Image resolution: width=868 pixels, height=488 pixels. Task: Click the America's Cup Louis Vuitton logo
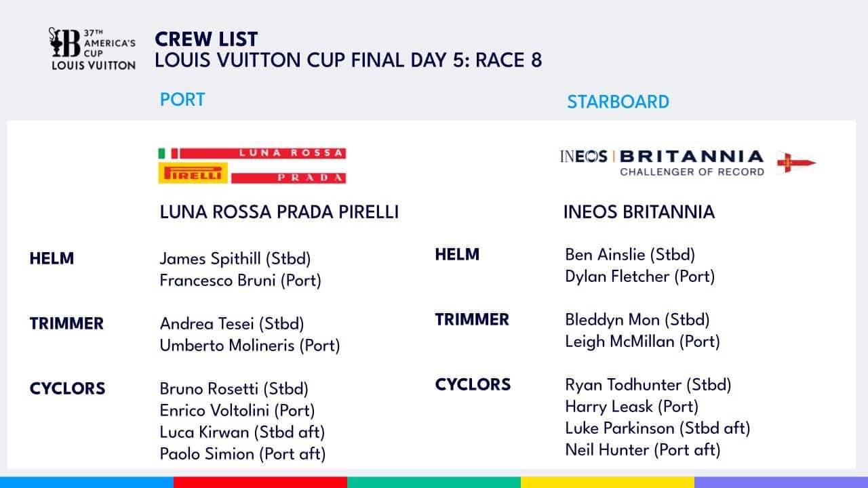coord(92,49)
